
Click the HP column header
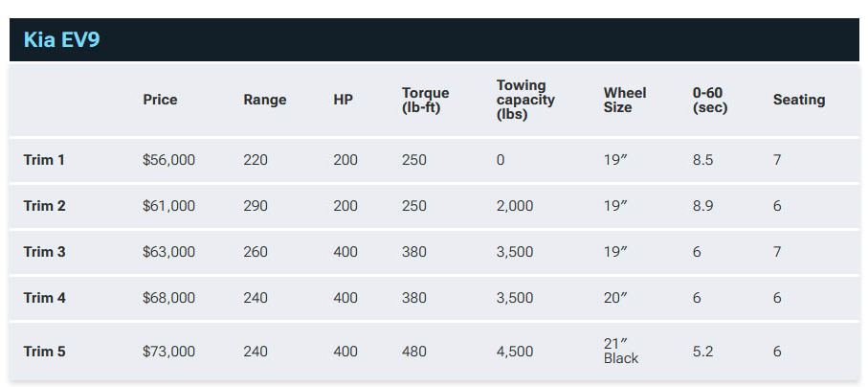(344, 100)
